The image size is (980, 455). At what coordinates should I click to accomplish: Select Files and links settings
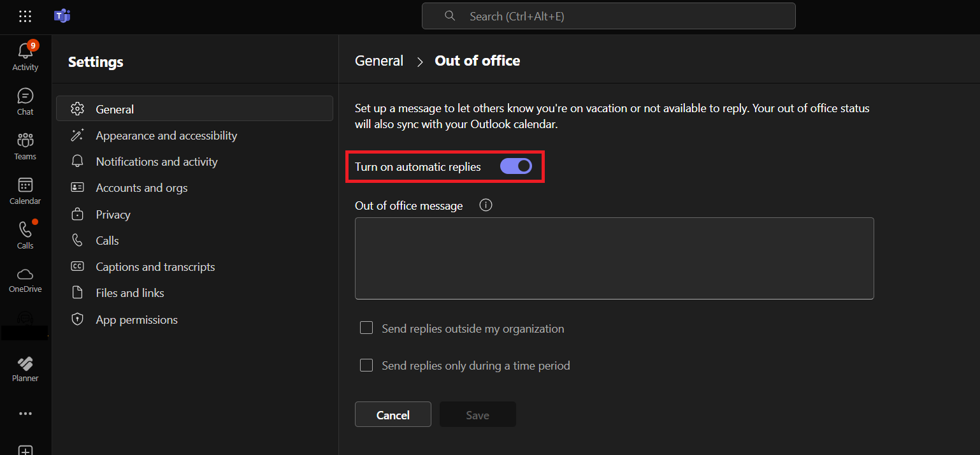coord(194,292)
